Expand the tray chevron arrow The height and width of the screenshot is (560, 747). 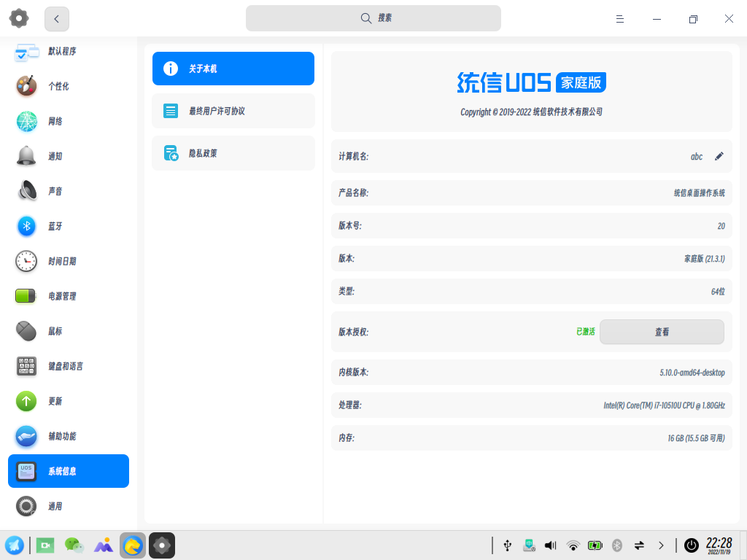coord(661,545)
